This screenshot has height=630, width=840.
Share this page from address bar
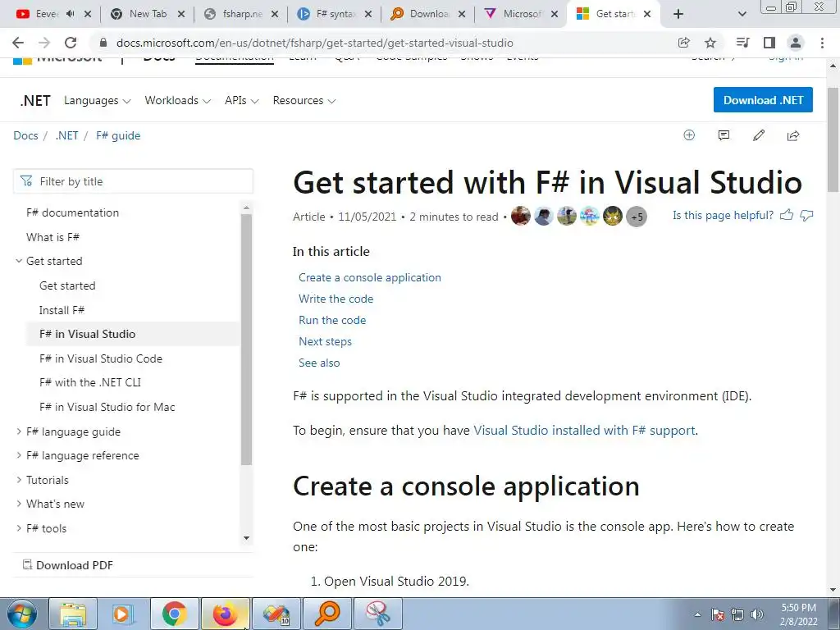[x=683, y=43]
